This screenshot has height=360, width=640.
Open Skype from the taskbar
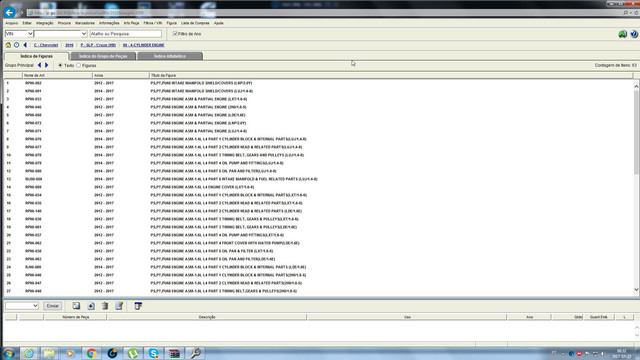pyautogui.click(x=153, y=353)
